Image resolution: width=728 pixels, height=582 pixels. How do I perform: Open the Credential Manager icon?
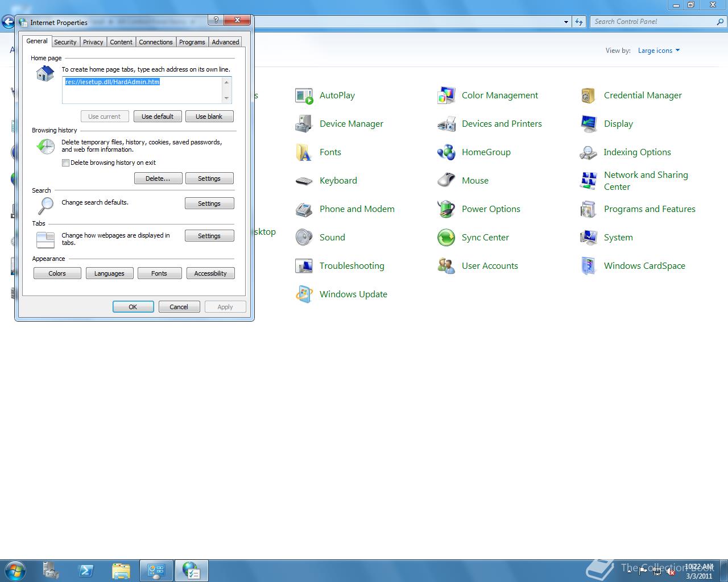[x=589, y=95]
